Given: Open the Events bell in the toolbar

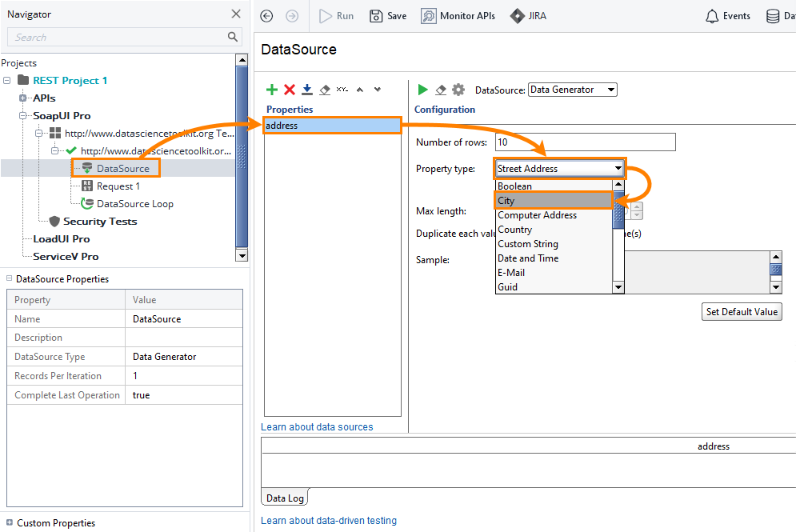Looking at the screenshot, I should pyautogui.click(x=727, y=16).
